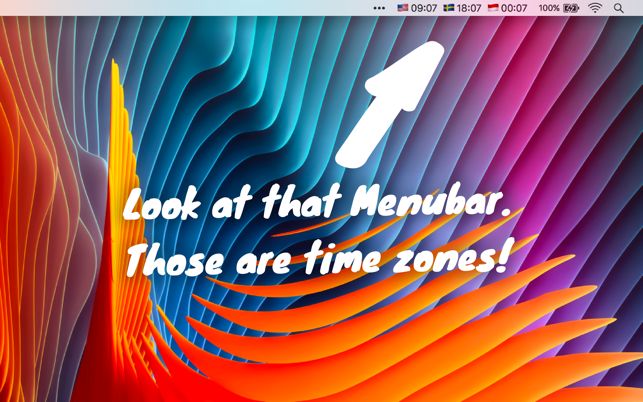Open the three-dots overflow menu in menubar
643x402 pixels.
point(379,8)
